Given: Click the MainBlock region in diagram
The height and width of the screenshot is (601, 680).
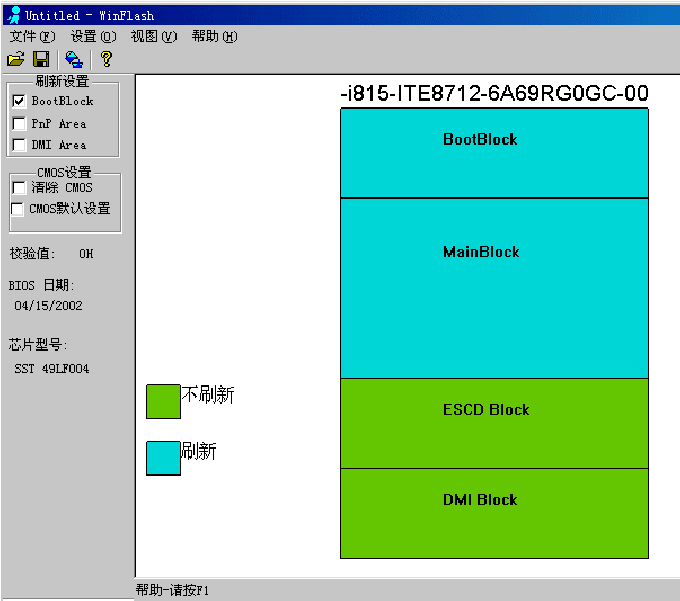Looking at the screenshot, I should point(494,288).
